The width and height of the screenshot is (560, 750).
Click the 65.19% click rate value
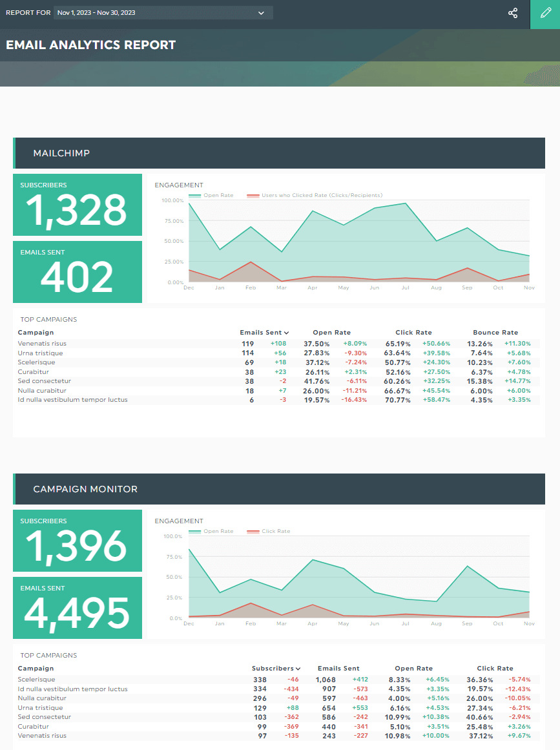coord(398,344)
